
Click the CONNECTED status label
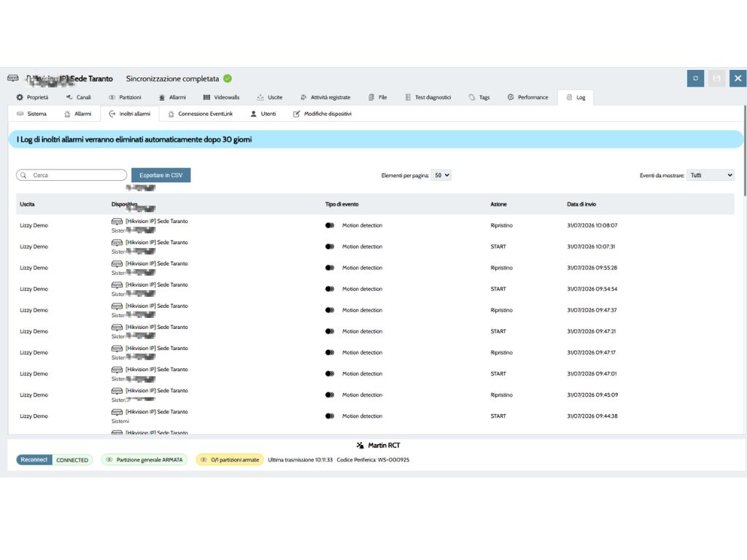(72, 460)
